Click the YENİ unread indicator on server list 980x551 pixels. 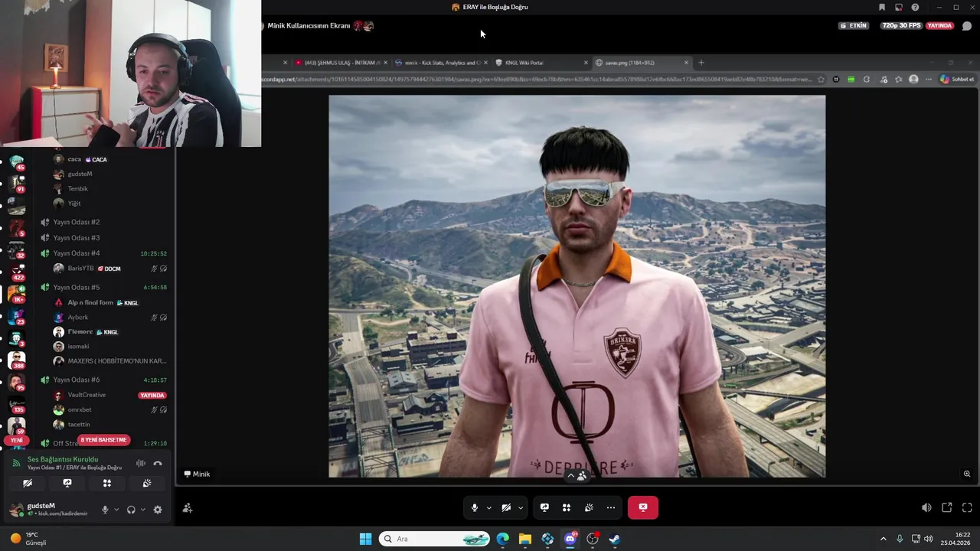tap(16, 441)
